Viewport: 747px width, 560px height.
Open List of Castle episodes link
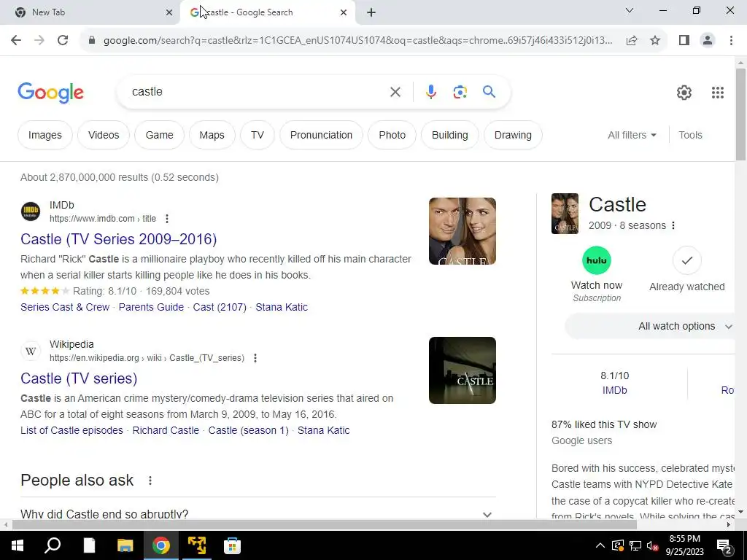click(x=71, y=430)
